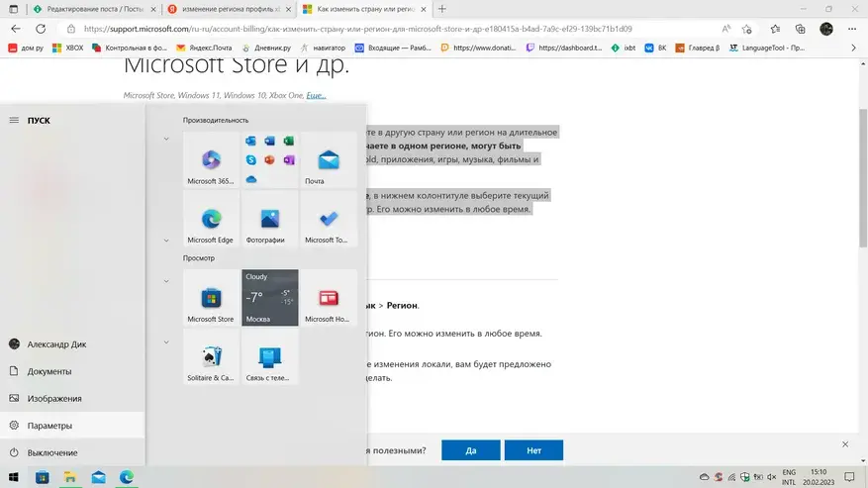
Task: Open File Explorer from the taskbar
Action: pyautogui.click(x=69, y=477)
